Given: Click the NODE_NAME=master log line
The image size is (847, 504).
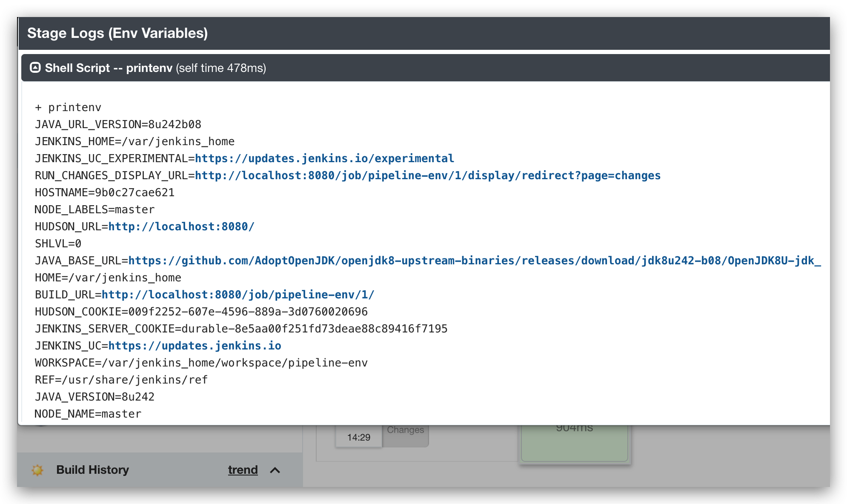Looking at the screenshot, I should (88, 414).
